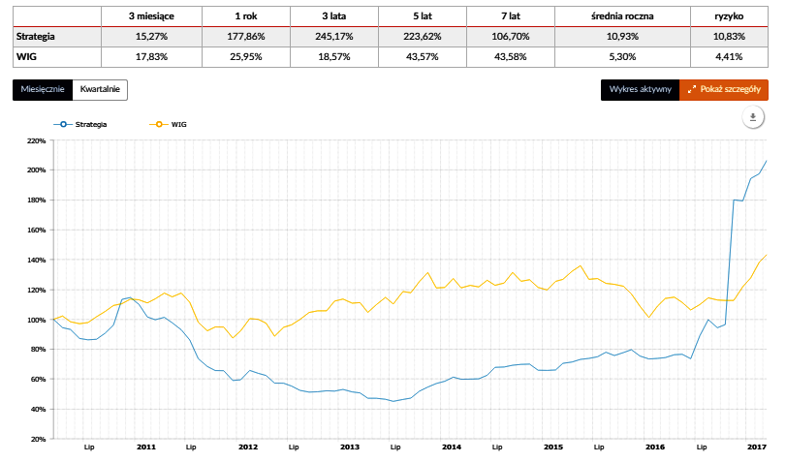Click the chart download icon
The width and height of the screenshot is (786, 463).
point(753,117)
